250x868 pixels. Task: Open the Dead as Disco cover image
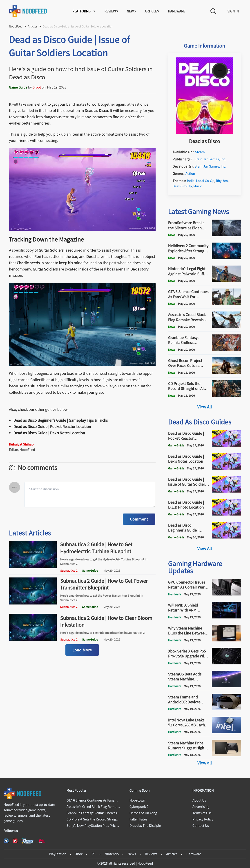coord(204,95)
